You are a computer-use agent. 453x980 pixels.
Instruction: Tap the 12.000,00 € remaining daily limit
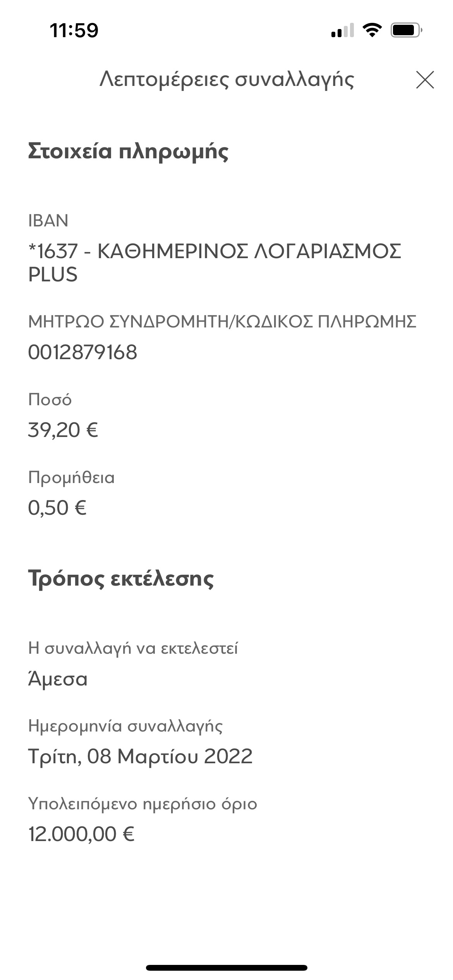(81, 834)
